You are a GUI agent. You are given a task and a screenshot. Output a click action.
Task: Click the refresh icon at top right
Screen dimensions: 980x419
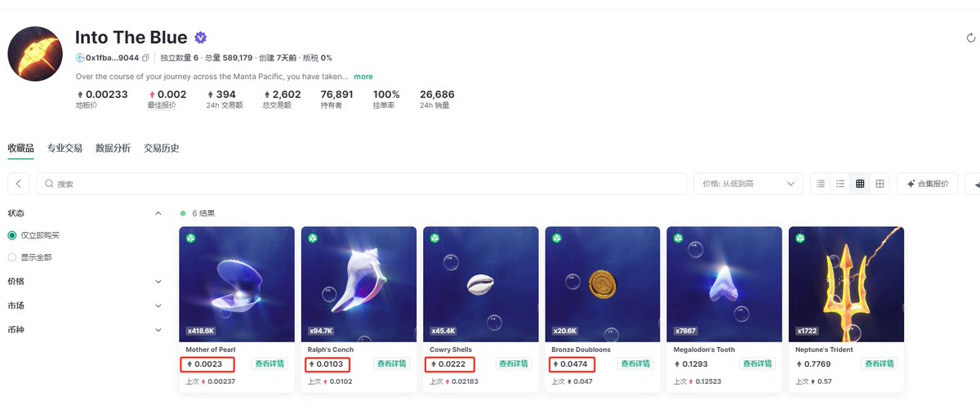coord(971,38)
